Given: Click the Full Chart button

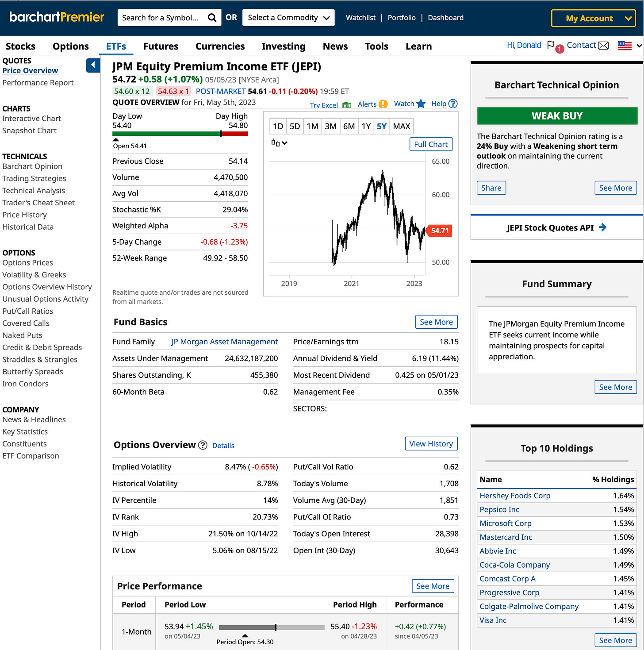Looking at the screenshot, I should click(x=430, y=144).
